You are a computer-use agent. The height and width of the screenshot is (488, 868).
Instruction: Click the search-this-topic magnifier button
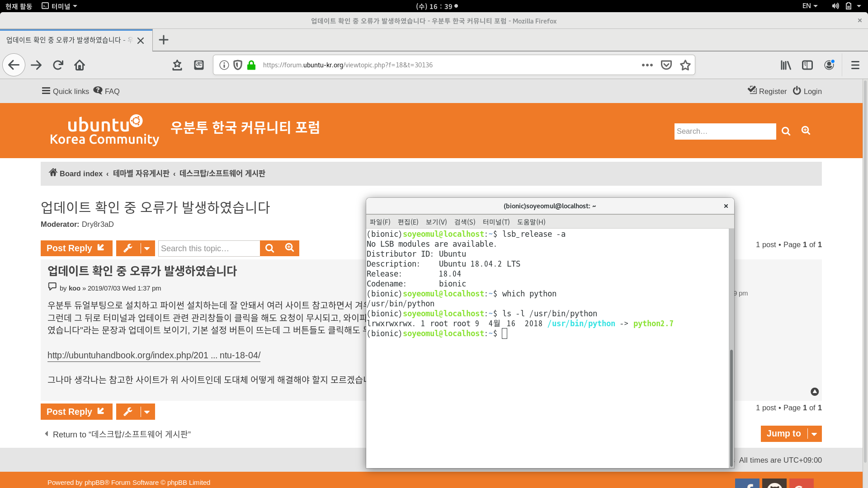click(270, 249)
